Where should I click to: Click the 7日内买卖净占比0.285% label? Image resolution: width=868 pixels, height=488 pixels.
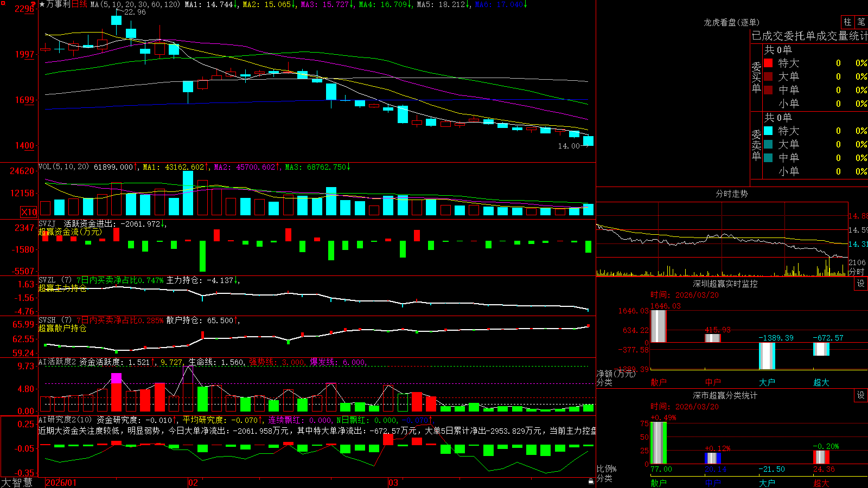click(x=119, y=320)
